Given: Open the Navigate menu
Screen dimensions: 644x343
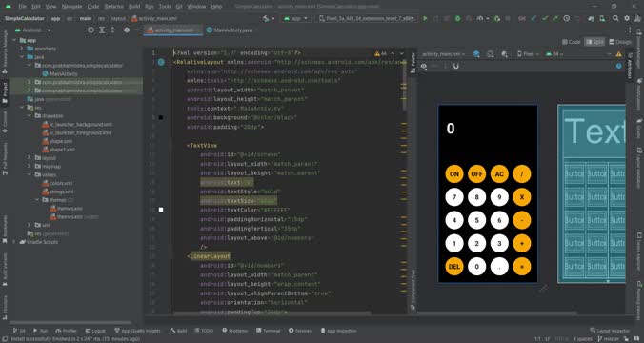Looking at the screenshot, I should 71,7.
